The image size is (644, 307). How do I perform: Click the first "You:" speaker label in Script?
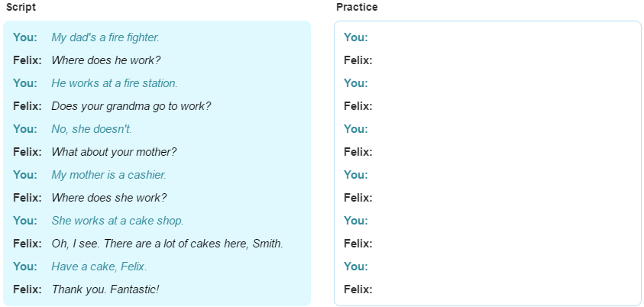[x=25, y=37]
